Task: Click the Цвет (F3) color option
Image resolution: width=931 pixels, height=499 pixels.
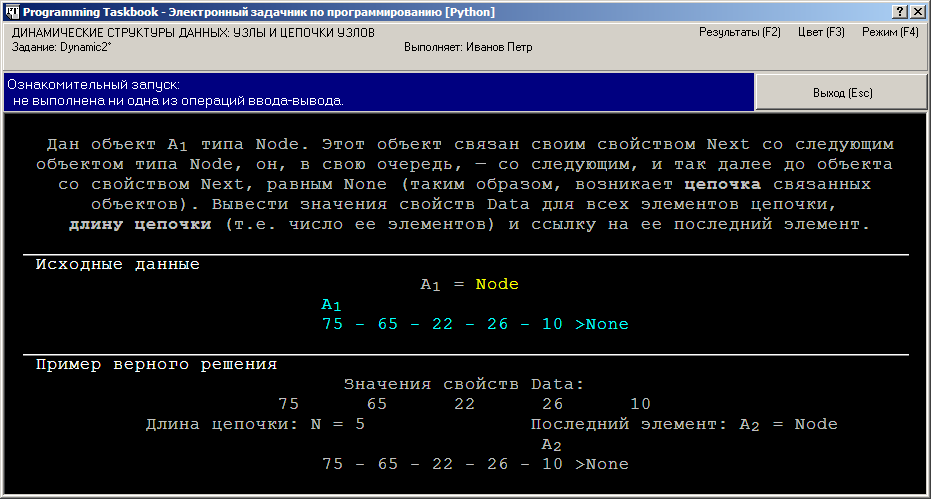Action: tap(821, 32)
